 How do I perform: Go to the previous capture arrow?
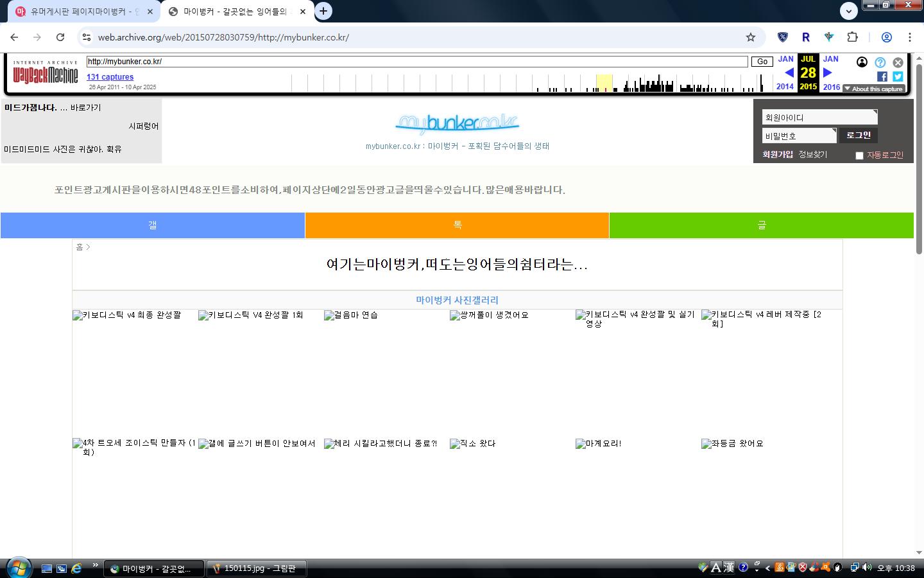[x=789, y=73]
